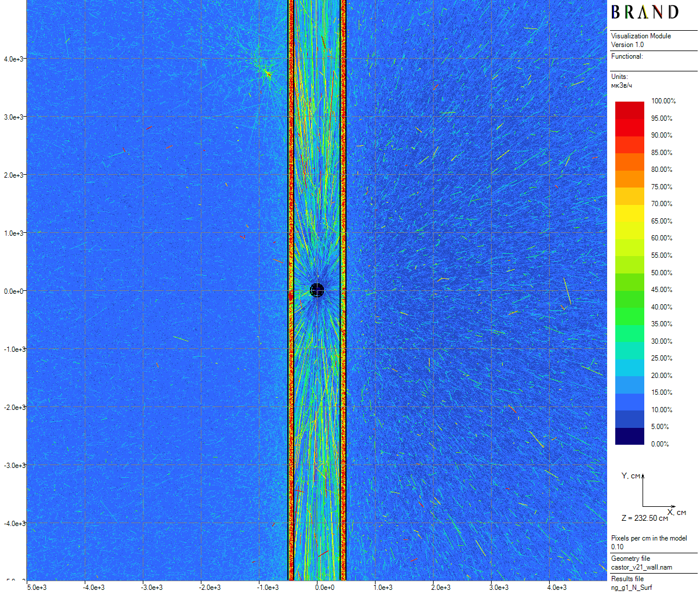Click the 0.0e+0 tick on the horizontal axis
Image resolution: width=700 pixels, height=598 pixels.
(x=324, y=588)
